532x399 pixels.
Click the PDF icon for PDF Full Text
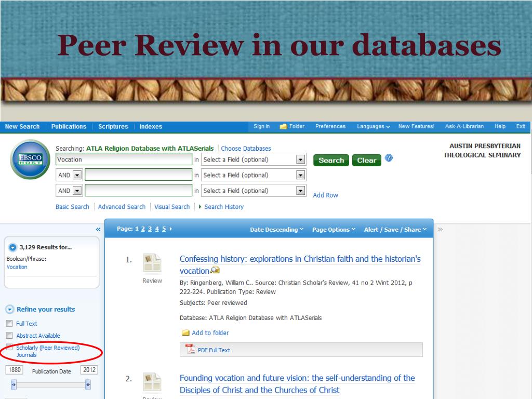(190, 349)
